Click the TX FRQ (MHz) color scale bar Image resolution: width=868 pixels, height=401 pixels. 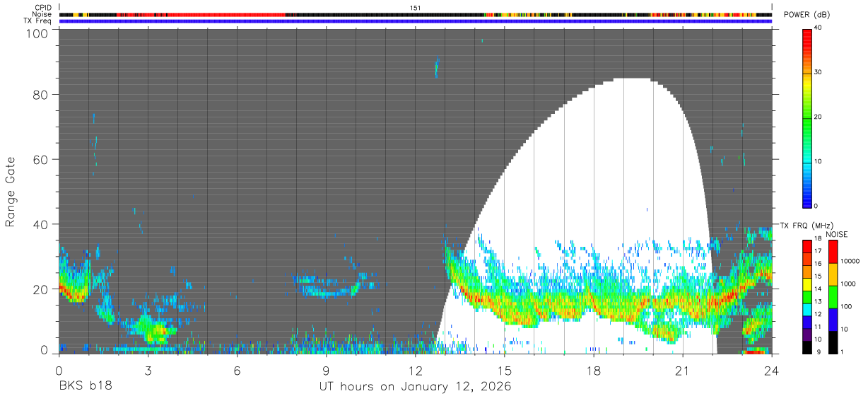coord(807,296)
